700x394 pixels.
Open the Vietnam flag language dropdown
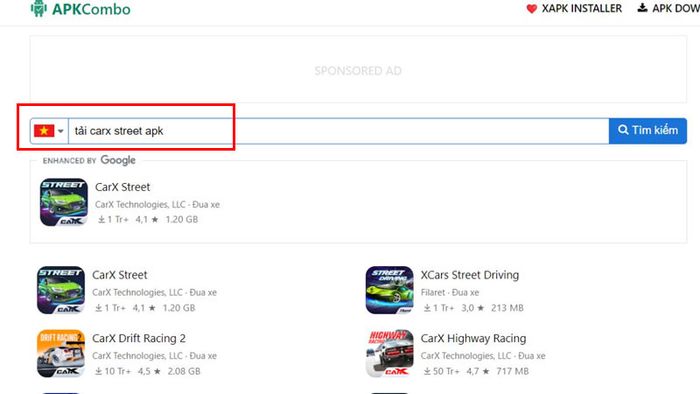(49, 131)
